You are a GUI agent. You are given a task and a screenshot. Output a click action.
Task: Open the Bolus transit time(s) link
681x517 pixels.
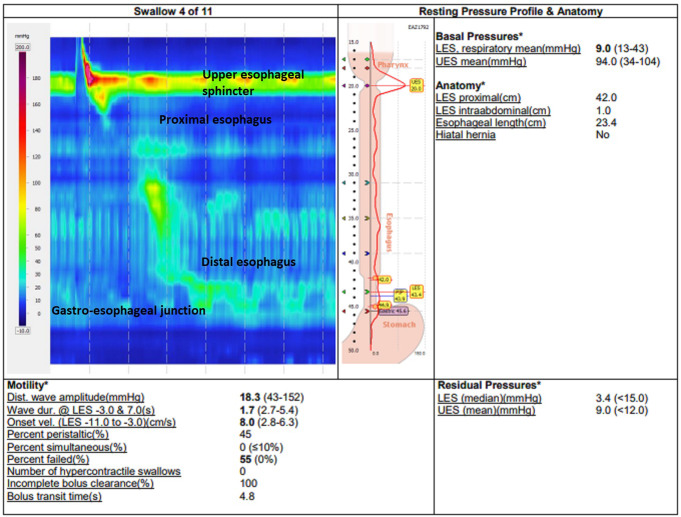[54, 497]
